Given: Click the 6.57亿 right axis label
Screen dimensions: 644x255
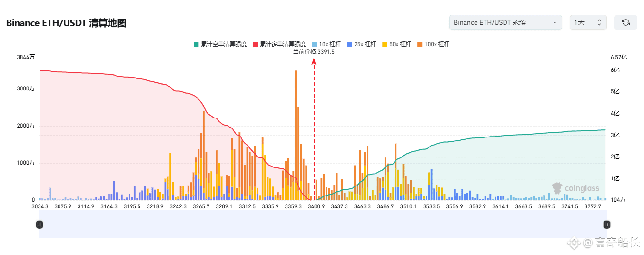Looking at the screenshot, I should click(619, 57).
